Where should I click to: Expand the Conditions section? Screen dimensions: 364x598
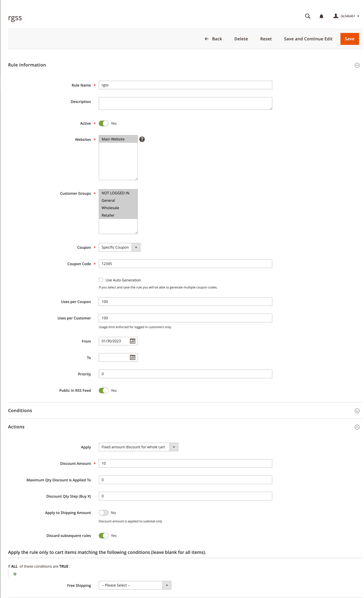pos(357,411)
